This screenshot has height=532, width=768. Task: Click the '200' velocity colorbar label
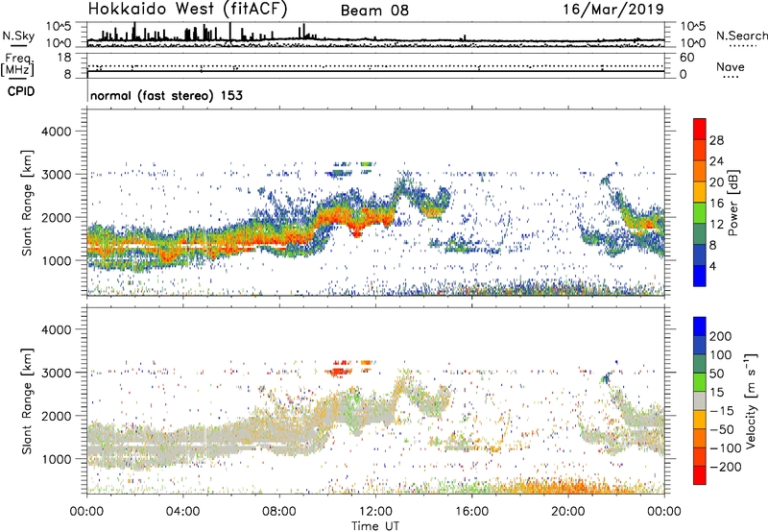pyautogui.click(x=721, y=336)
